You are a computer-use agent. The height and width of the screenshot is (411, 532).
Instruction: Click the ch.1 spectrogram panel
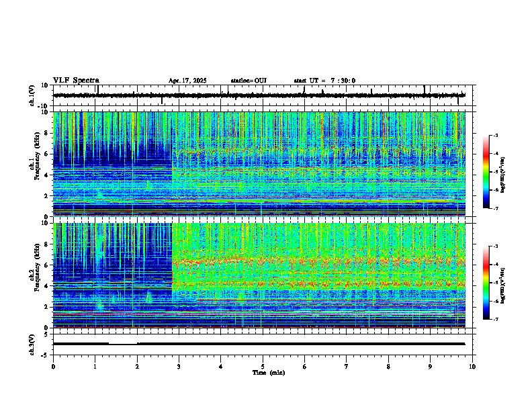click(259, 164)
